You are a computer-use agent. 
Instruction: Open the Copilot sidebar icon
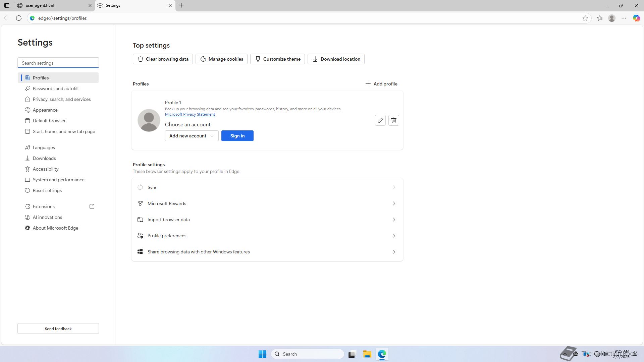coord(636,18)
